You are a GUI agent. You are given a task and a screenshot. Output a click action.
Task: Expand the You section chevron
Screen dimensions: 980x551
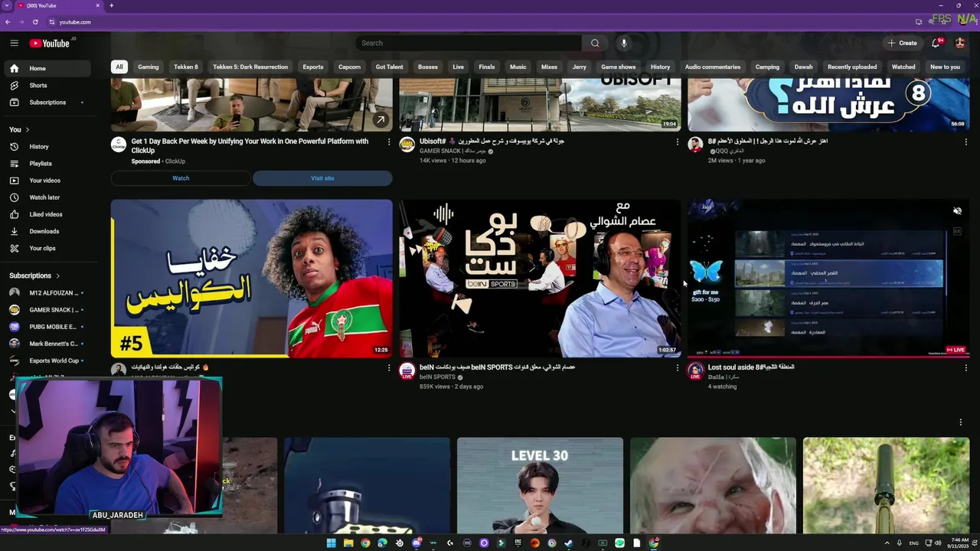[28, 129]
